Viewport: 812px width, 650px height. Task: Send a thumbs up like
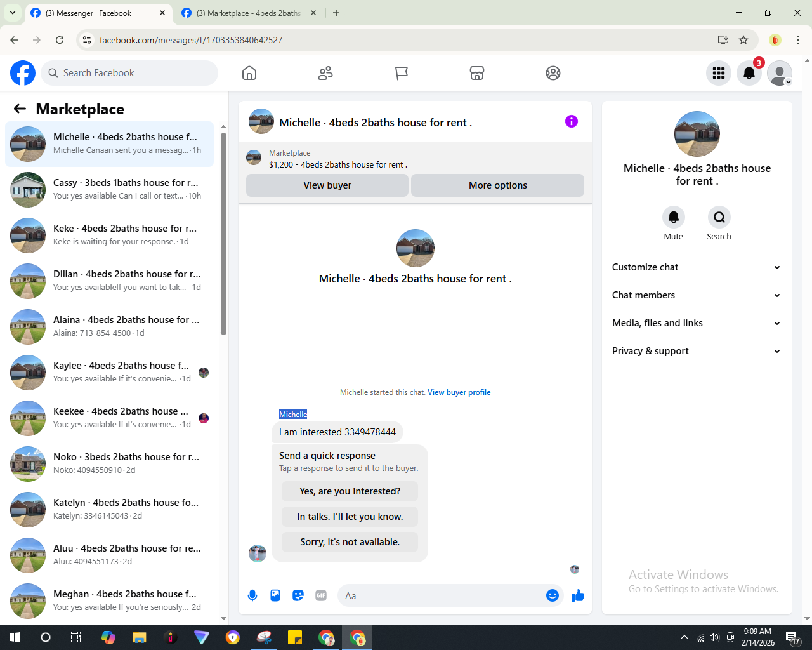coord(578,595)
